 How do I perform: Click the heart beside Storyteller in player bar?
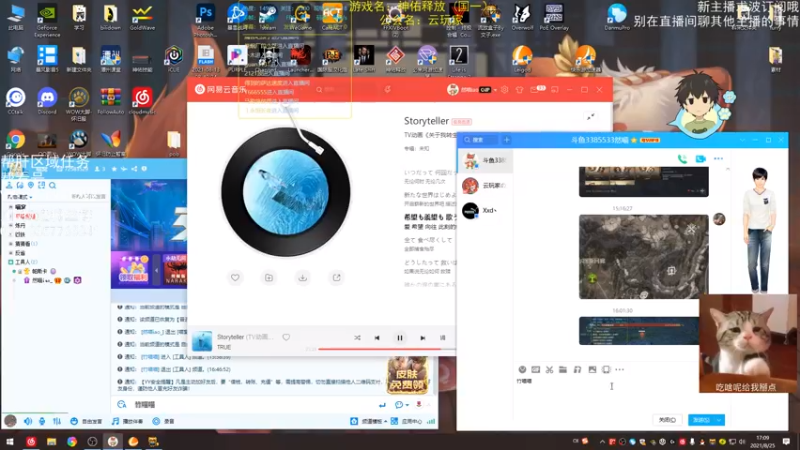[286, 337]
